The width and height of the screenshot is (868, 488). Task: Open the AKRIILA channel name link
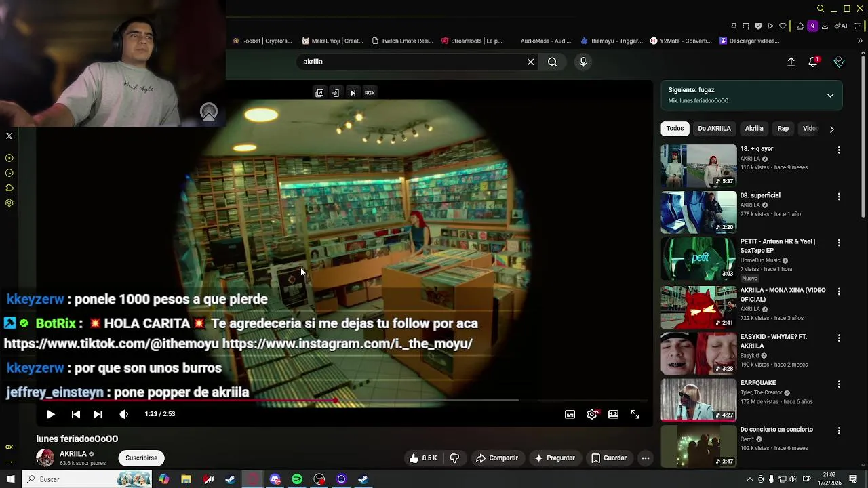pyautogui.click(x=73, y=454)
